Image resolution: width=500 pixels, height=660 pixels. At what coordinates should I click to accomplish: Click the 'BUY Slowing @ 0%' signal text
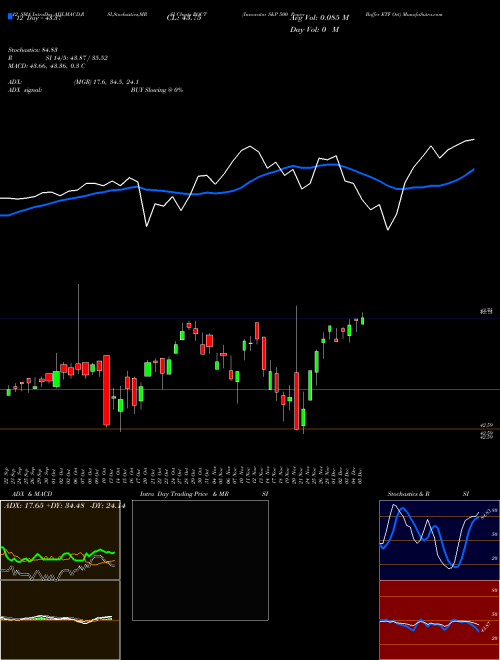click(x=157, y=90)
